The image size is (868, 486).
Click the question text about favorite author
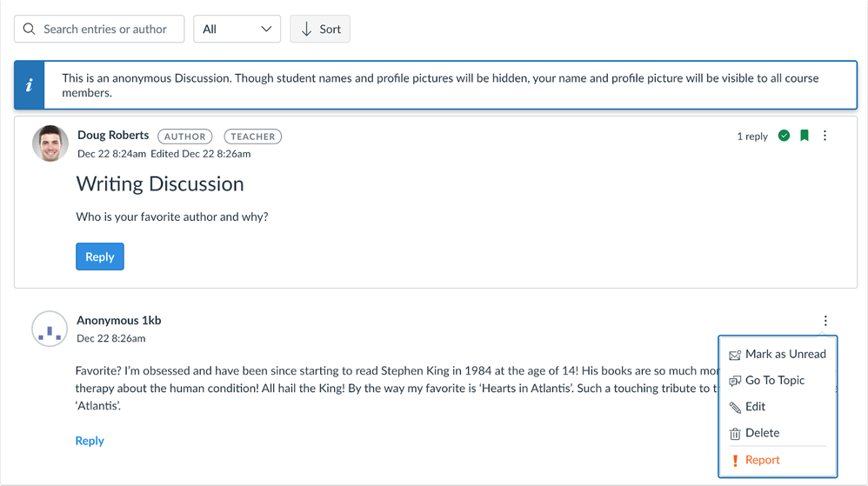pos(172,217)
